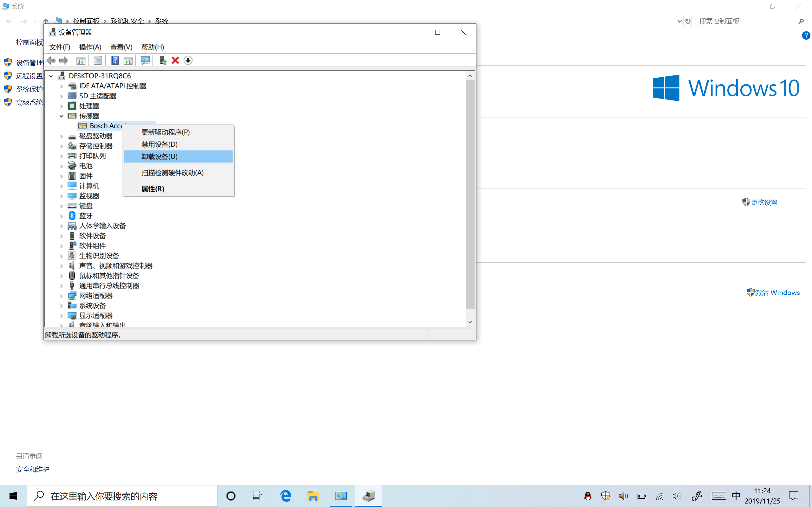This screenshot has height=507, width=812.
Task: Click the blue question mark help toolbar icon
Action: 115,60
